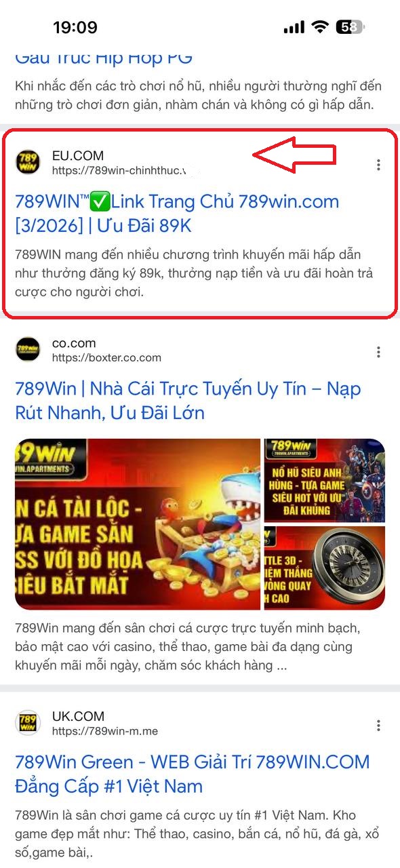Tap the favicon beside co.com result
This screenshot has width=400, height=868.
tap(28, 350)
